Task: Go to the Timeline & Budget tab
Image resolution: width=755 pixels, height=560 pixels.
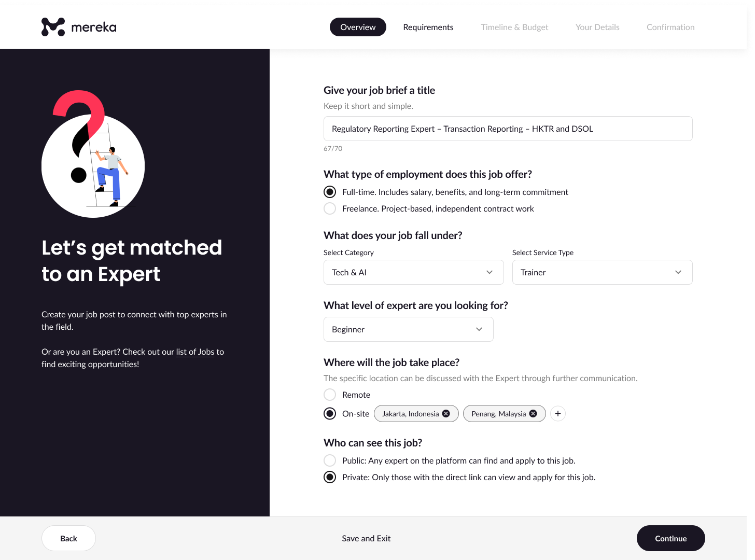Action: [514, 27]
